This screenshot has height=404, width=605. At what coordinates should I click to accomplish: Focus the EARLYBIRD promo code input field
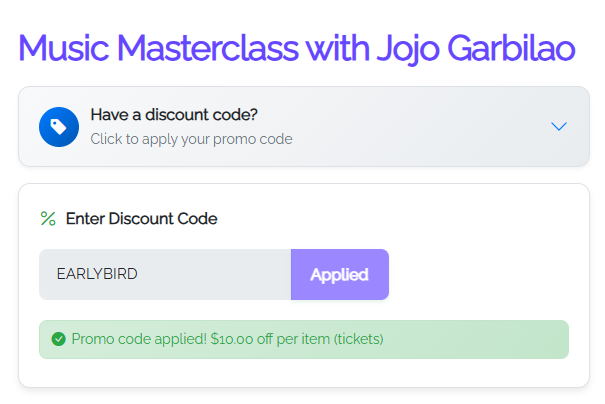(165, 274)
